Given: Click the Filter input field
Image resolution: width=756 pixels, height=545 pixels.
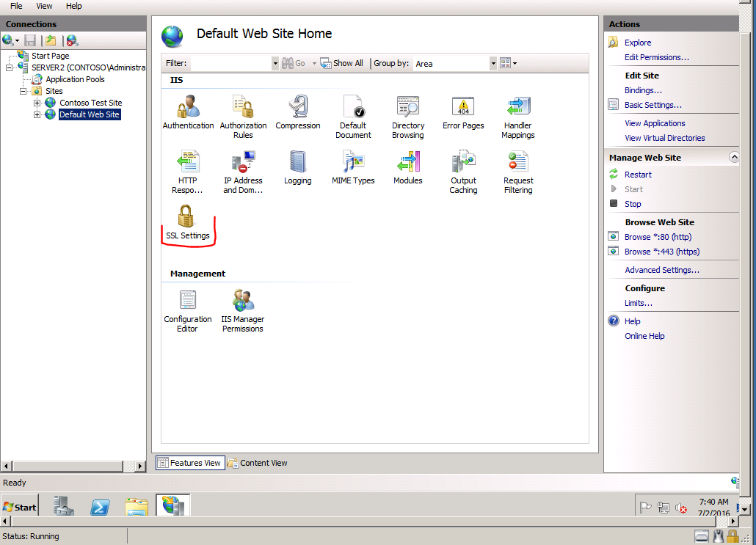Looking at the screenshot, I should point(231,64).
